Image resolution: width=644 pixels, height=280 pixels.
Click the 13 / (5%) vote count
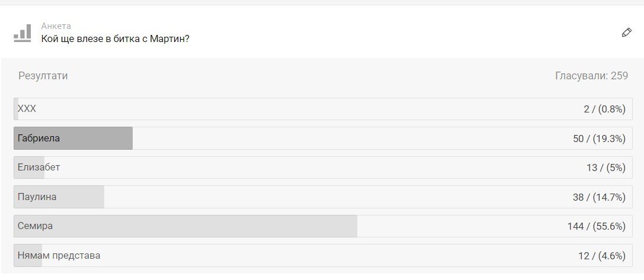click(x=606, y=168)
